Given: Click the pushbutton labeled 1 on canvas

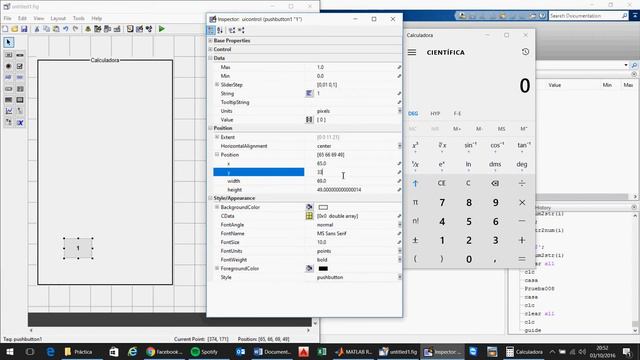Looking at the screenshot, I should coord(78,248).
